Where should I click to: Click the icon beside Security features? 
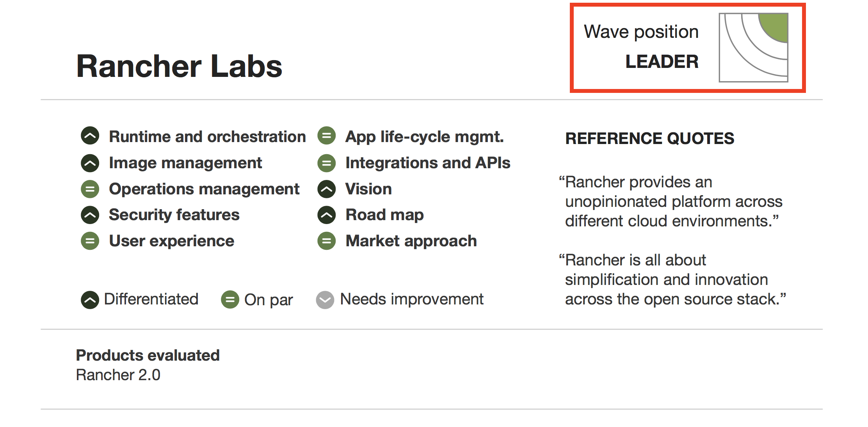click(x=90, y=215)
